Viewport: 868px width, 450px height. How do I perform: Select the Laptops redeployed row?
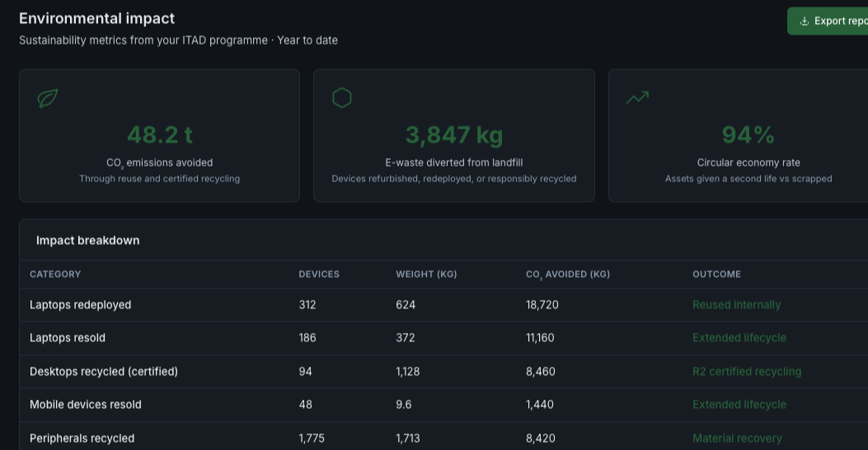tap(81, 305)
